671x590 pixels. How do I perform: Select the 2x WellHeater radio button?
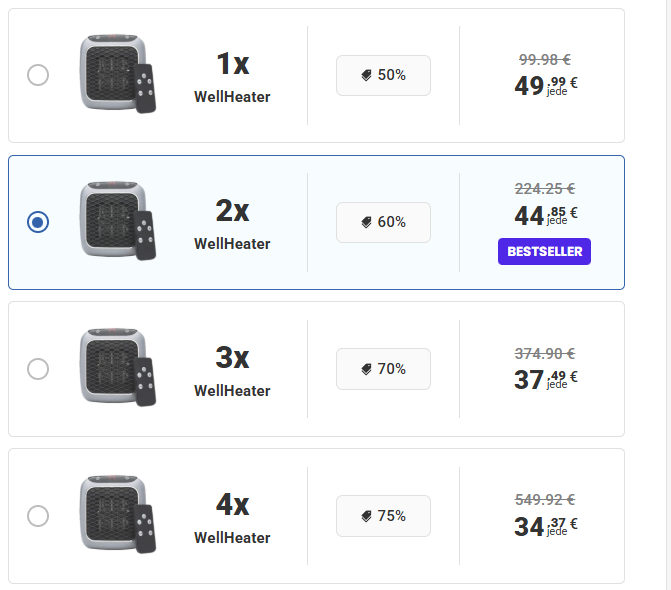coord(38,222)
